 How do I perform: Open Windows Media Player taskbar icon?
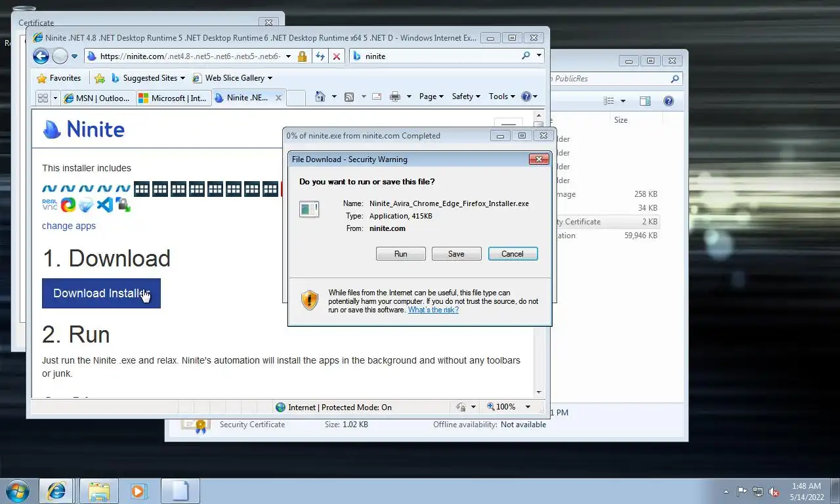click(x=138, y=491)
